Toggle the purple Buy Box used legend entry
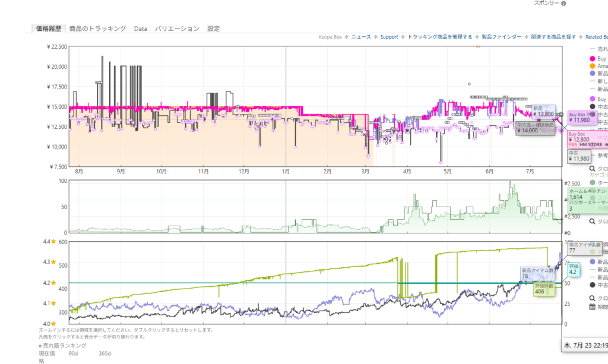 click(592, 99)
